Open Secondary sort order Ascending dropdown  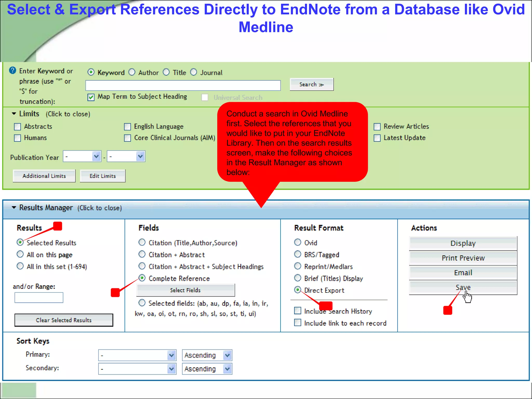coord(207,369)
